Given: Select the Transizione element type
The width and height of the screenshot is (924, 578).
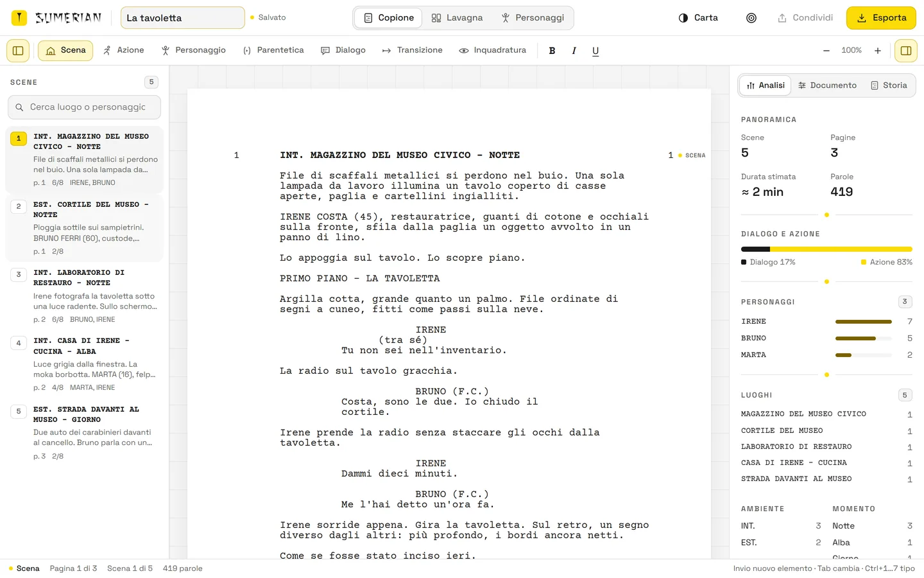Looking at the screenshot, I should pyautogui.click(x=412, y=50).
